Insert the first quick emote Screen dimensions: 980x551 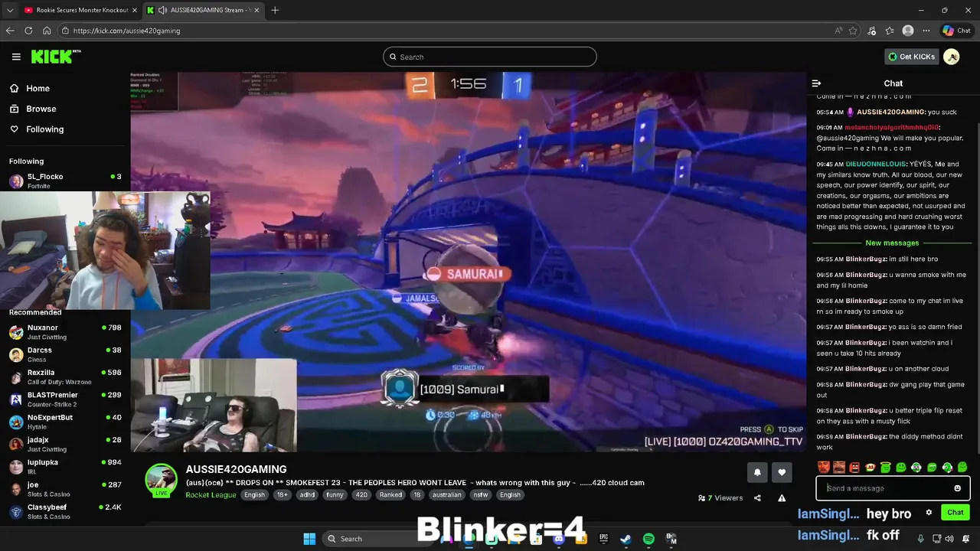[x=824, y=467]
